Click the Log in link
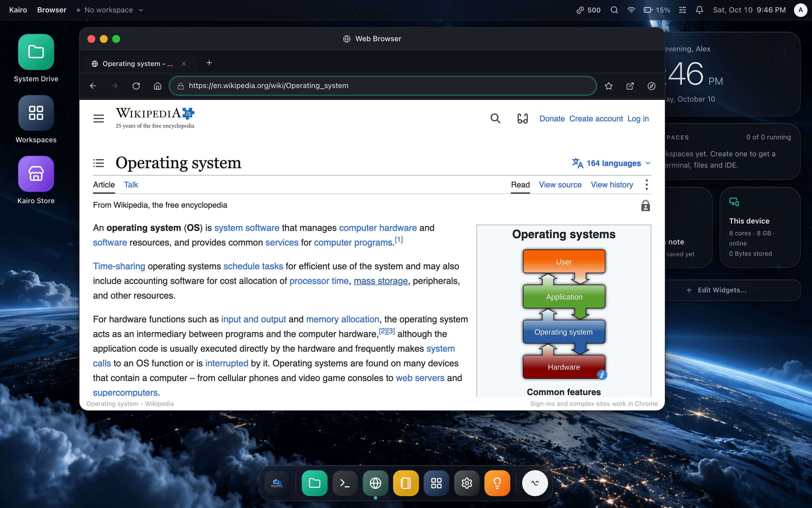The height and width of the screenshot is (508, 812). tap(638, 119)
